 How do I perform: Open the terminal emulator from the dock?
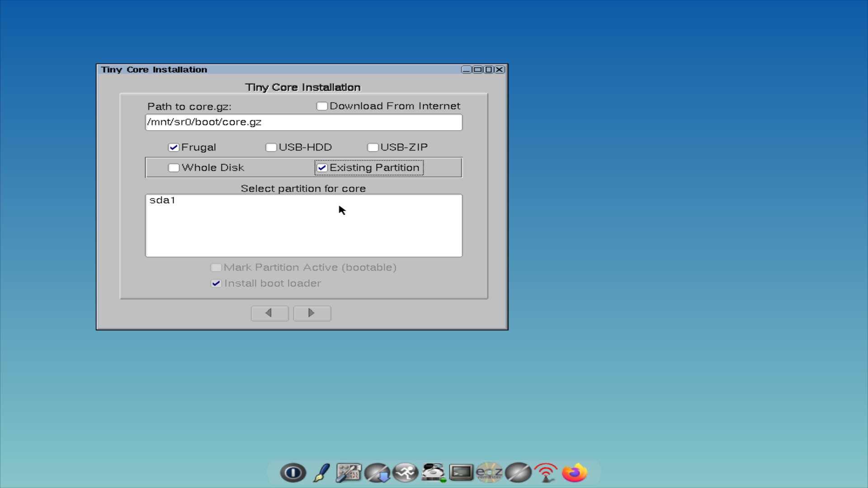click(461, 473)
